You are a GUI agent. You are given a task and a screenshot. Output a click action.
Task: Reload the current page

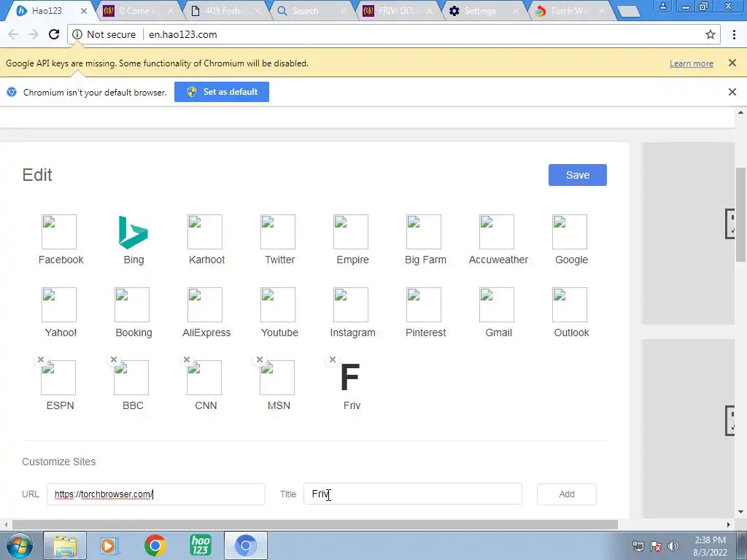pos(54,34)
